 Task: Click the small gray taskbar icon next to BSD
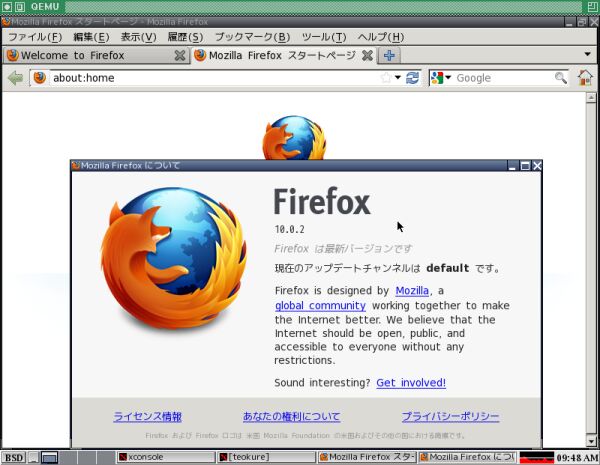34,457
